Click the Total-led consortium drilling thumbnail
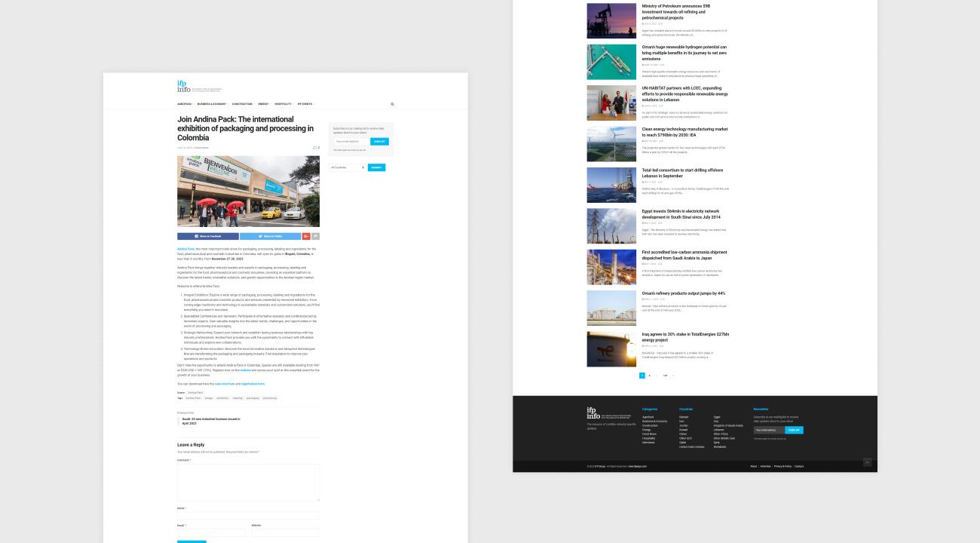Image resolution: width=980 pixels, height=543 pixels. pyautogui.click(x=611, y=185)
